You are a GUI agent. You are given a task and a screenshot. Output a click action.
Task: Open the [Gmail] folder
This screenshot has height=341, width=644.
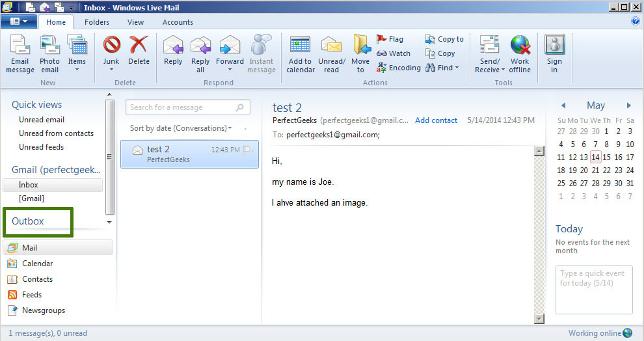31,198
